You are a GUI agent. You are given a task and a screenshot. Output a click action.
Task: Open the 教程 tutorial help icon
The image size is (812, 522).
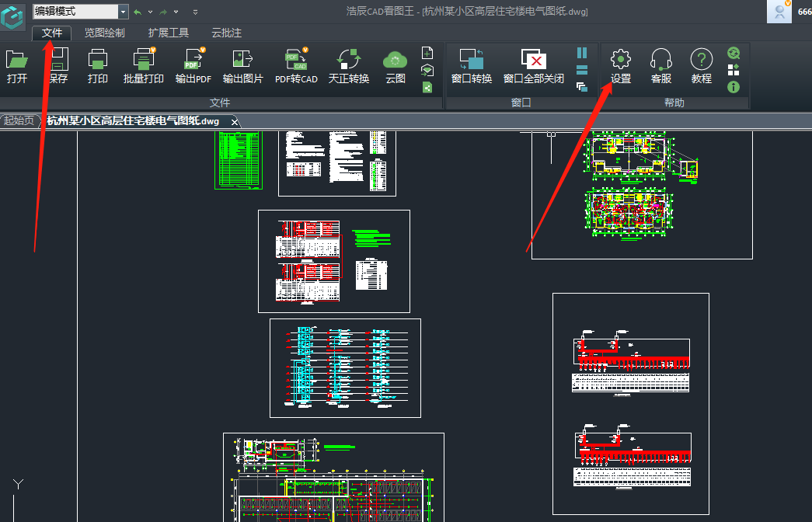701,66
